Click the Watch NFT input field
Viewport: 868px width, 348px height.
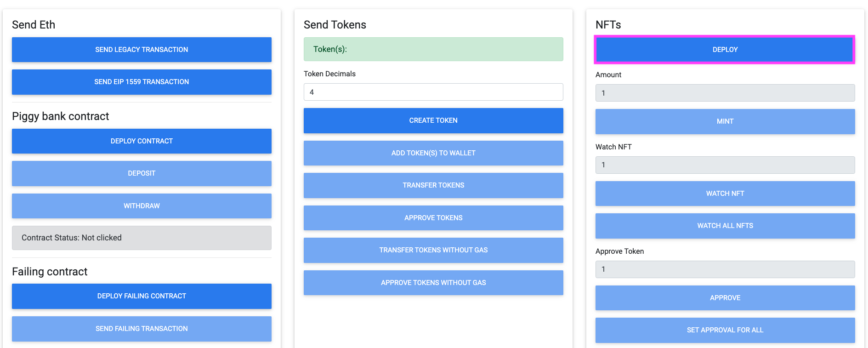tap(725, 165)
